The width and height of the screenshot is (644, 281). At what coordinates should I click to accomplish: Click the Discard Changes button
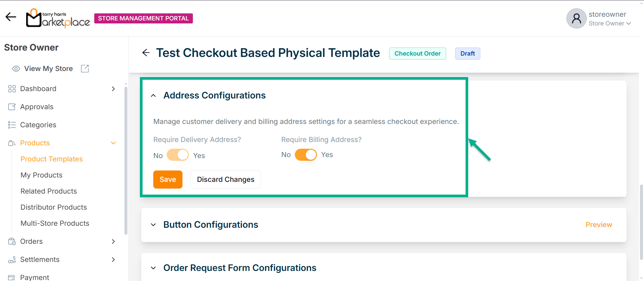[x=225, y=180]
